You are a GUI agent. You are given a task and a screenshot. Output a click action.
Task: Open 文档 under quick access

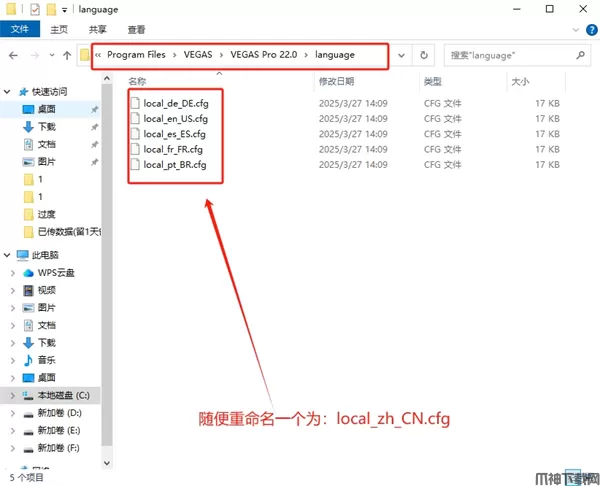click(46, 144)
